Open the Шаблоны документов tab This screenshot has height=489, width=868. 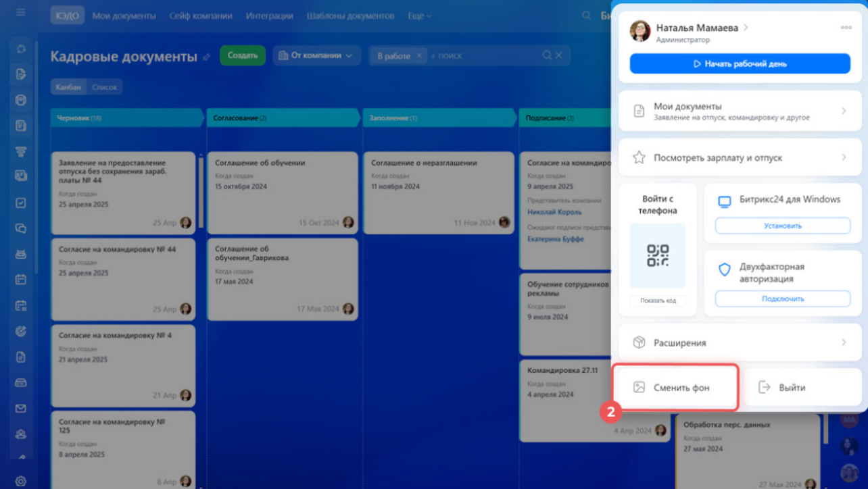pos(350,16)
